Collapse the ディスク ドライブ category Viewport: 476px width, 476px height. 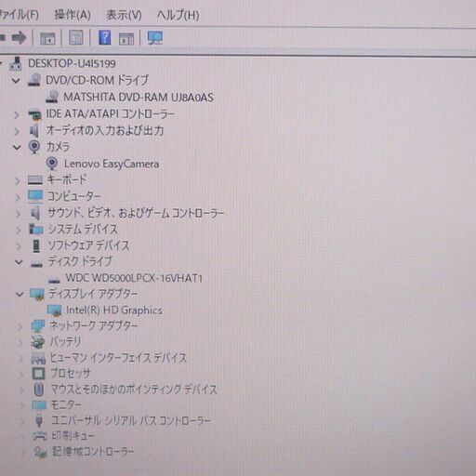pos(19,262)
